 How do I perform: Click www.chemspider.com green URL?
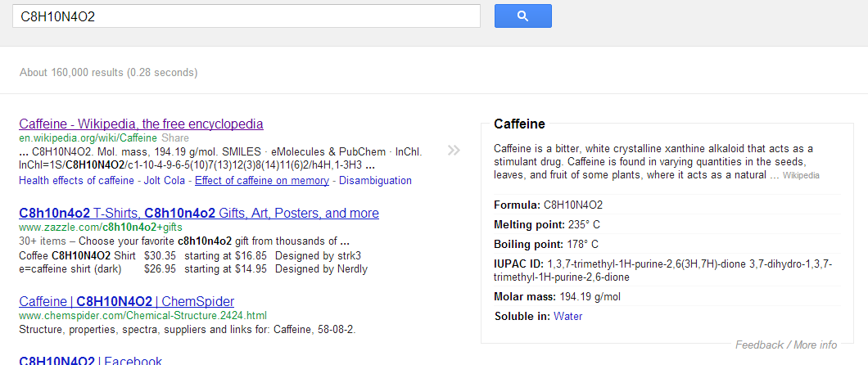click(x=142, y=316)
